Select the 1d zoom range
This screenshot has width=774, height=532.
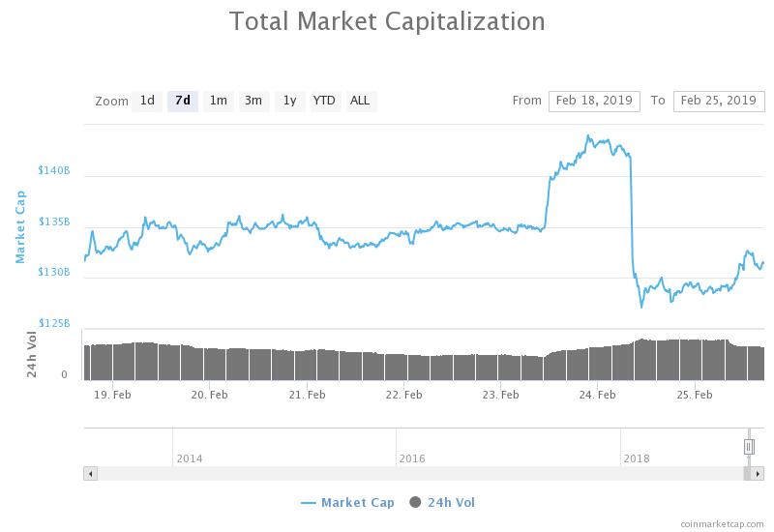[x=147, y=102]
